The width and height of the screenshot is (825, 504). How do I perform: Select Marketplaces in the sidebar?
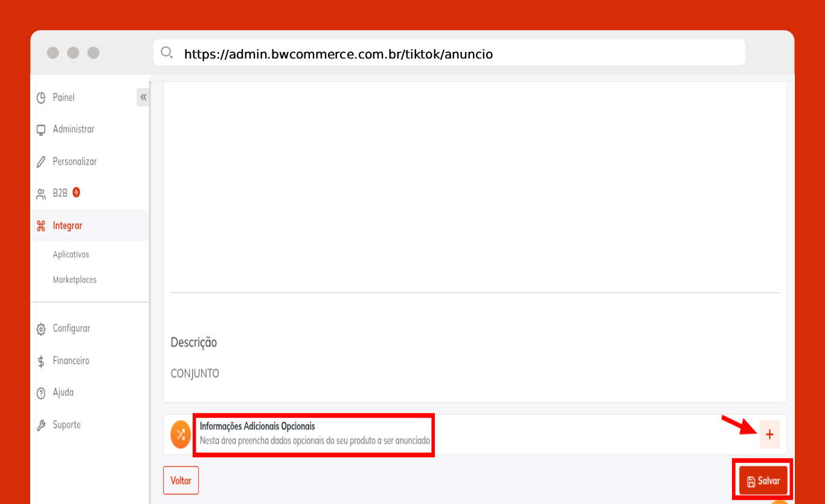[74, 280]
